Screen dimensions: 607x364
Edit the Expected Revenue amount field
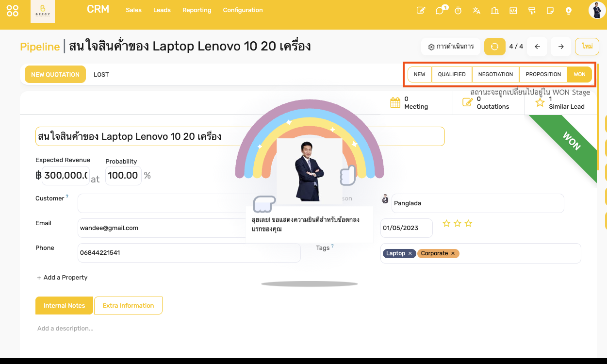coord(66,176)
